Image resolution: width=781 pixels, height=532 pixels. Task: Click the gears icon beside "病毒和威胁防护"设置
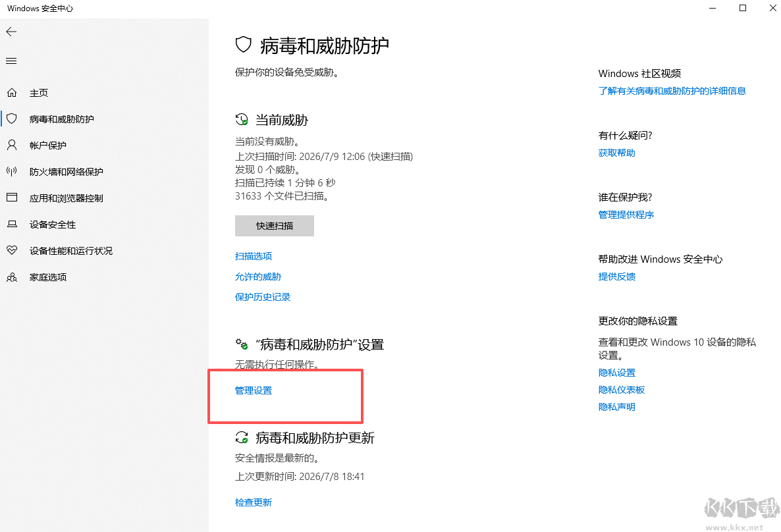242,344
